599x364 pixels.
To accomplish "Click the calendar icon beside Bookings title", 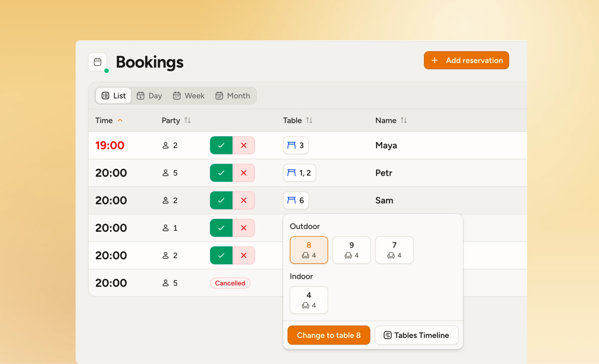I will (x=98, y=62).
